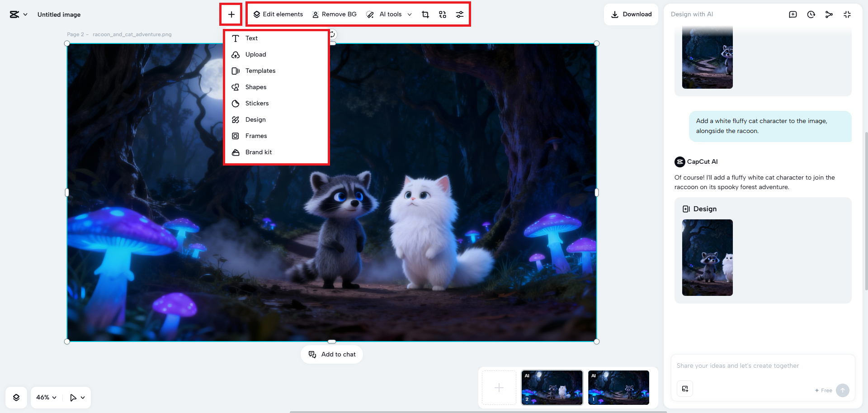The width and height of the screenshot is (868, 413).
Task: Choose Text from the add menu
Action: pyautogui.click(x=276, y=38)
